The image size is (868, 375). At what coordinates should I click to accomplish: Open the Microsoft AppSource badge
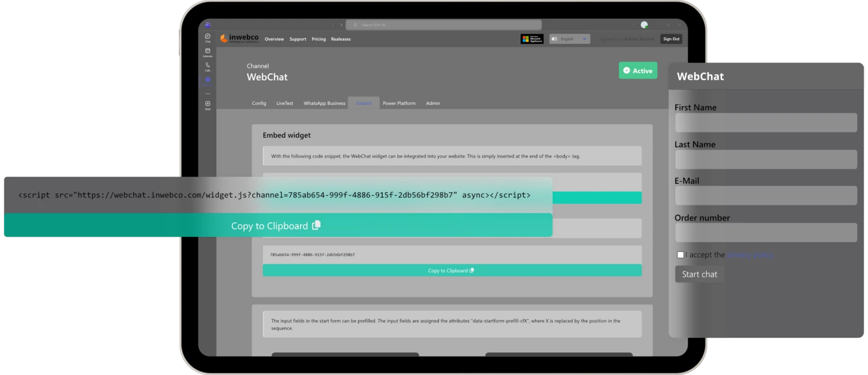pyautogui.click(x=532, y=39)
